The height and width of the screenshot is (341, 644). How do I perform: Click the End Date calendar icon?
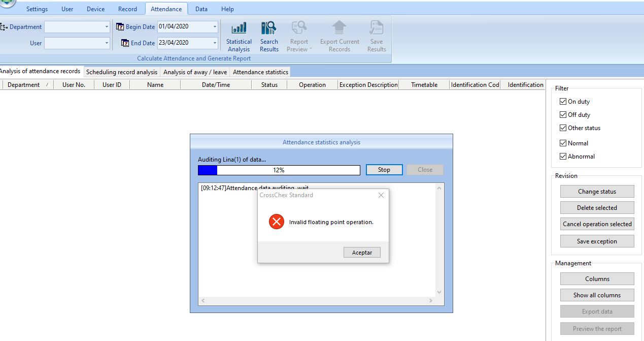click(x=125, y=43)
